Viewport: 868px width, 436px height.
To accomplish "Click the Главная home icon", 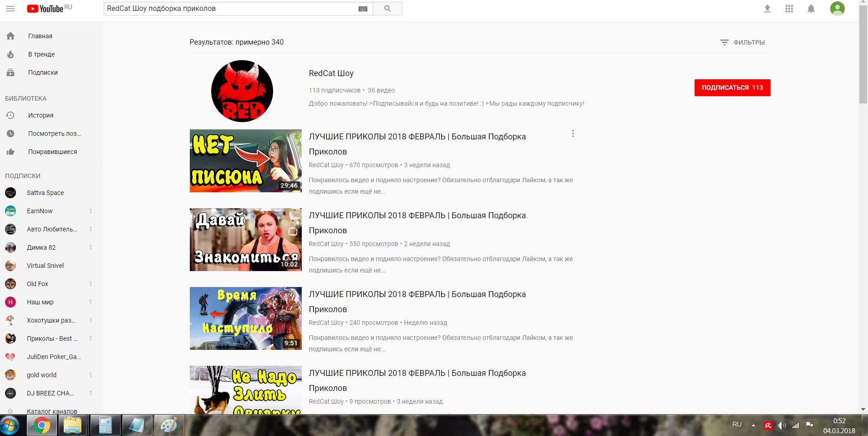I will [x=10, y=36].
